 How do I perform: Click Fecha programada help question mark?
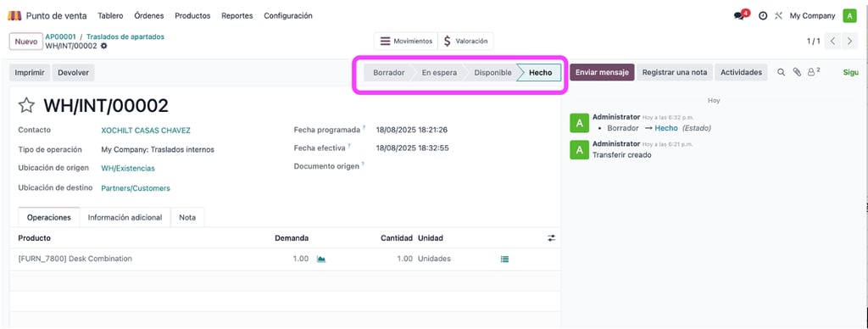pyautogui.click(x=364, y=129)
